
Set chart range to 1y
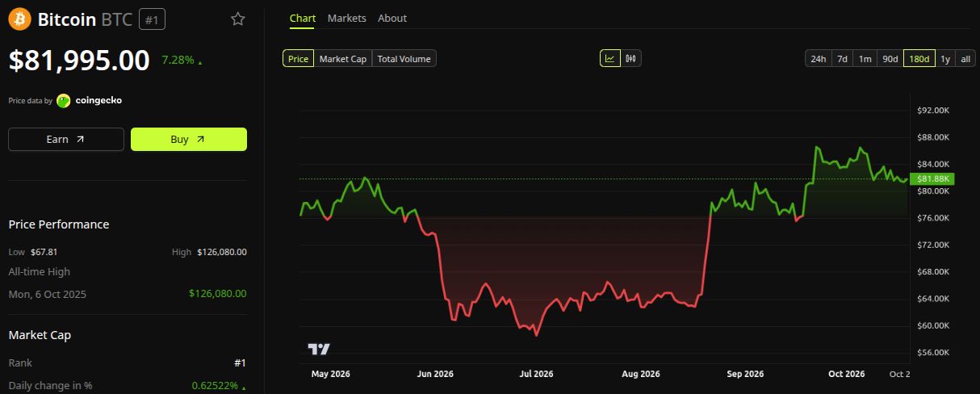click(945, 58)
